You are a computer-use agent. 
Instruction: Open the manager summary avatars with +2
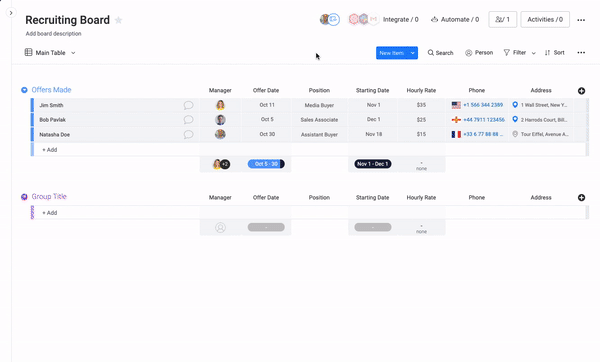[221, 164]
